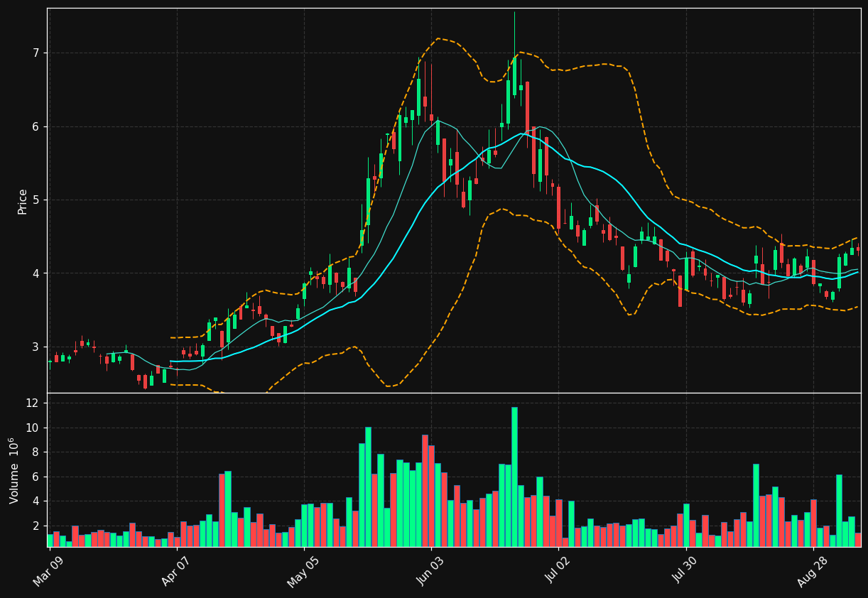Click price tick label 5
Viewport: 868px width, 598px height.
pos(36,200)
